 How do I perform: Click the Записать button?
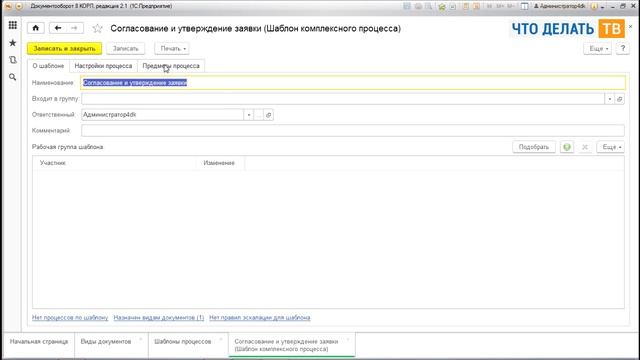[x=126, y=49]
